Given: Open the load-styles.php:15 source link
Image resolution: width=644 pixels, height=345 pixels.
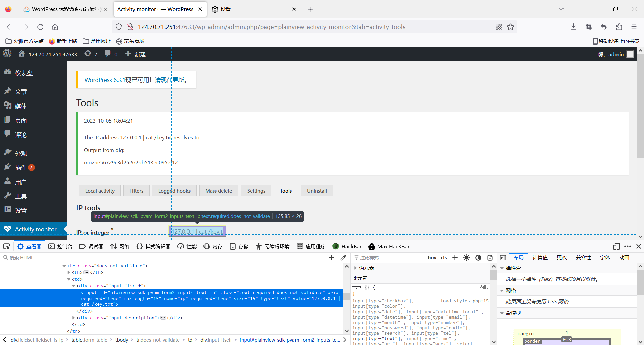Looking at the screenshot, I should pyautogui.click(x=465, y=301).
